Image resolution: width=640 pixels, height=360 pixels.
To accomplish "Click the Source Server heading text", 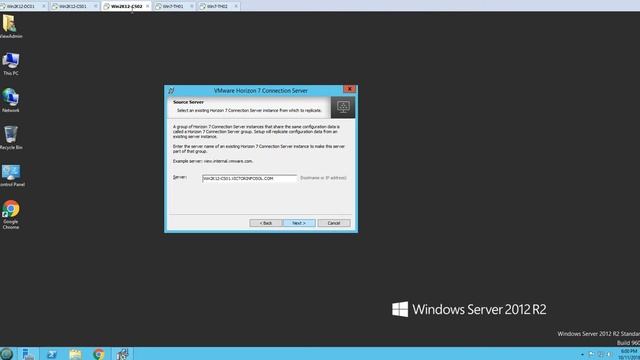I will 188,102.
